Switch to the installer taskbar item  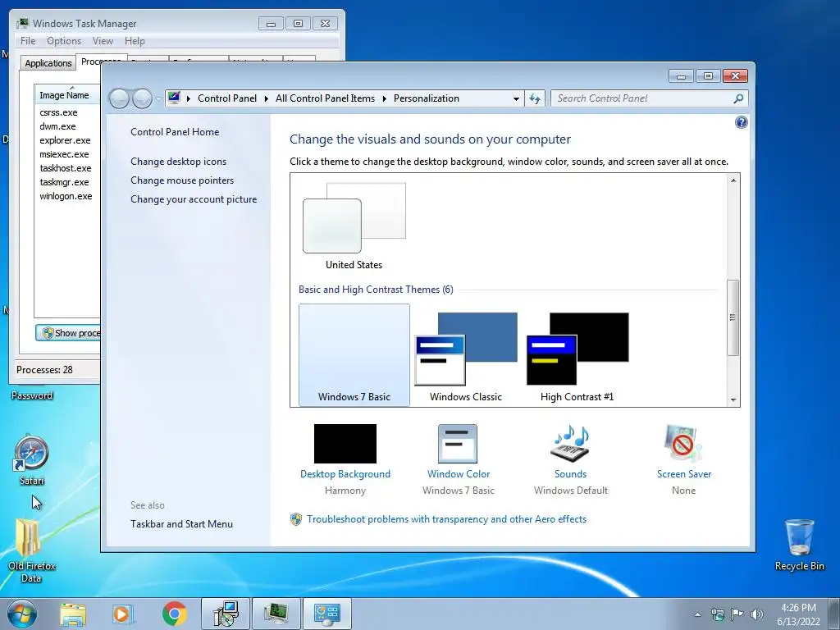(x=226, y=614)
